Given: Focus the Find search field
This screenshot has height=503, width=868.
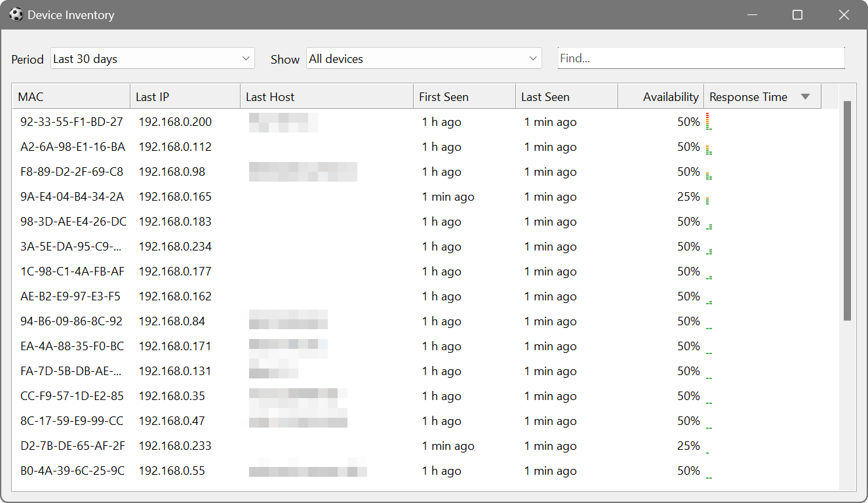Looking at the screenshot, I should [x=701, y=58].
